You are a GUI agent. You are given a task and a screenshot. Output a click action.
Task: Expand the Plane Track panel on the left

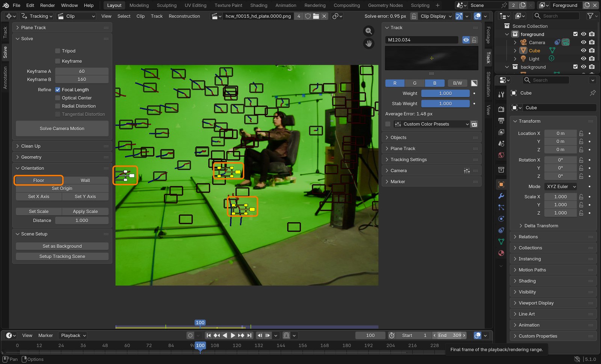point(62,28)
